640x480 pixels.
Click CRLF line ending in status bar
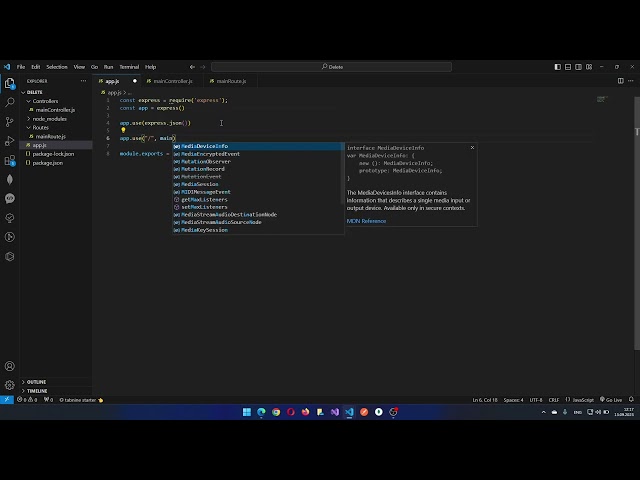pos(553,400)
